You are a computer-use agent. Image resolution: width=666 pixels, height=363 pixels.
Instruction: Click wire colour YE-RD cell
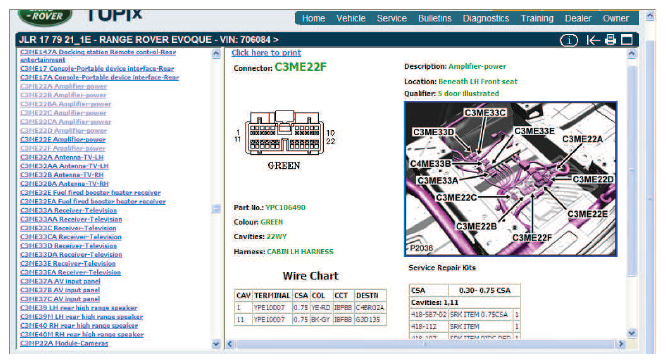point(321,307)
